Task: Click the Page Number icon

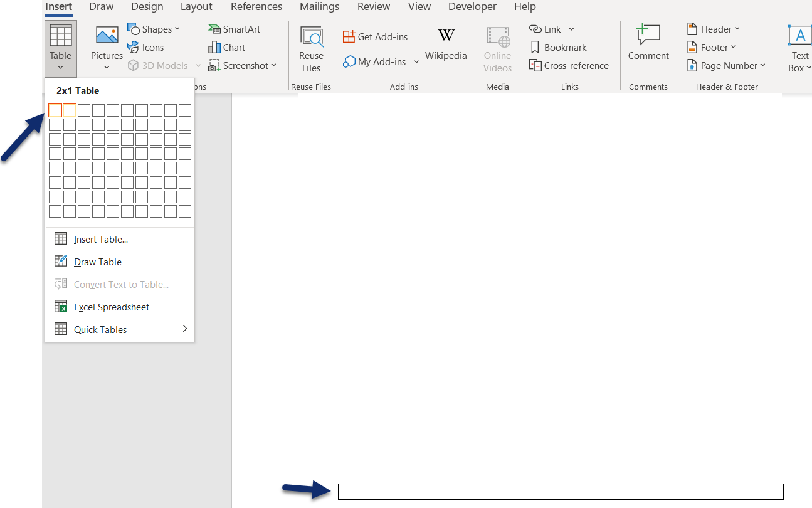Action: 692,65
